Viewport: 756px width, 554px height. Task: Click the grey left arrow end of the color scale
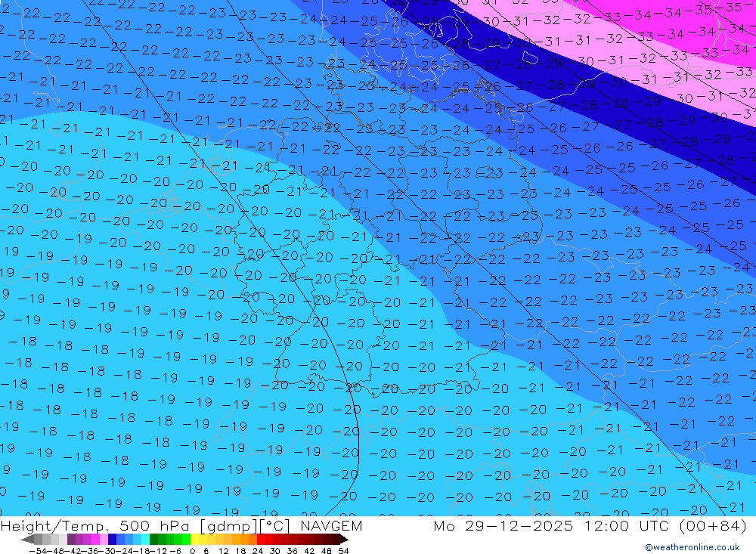(27, 540)
